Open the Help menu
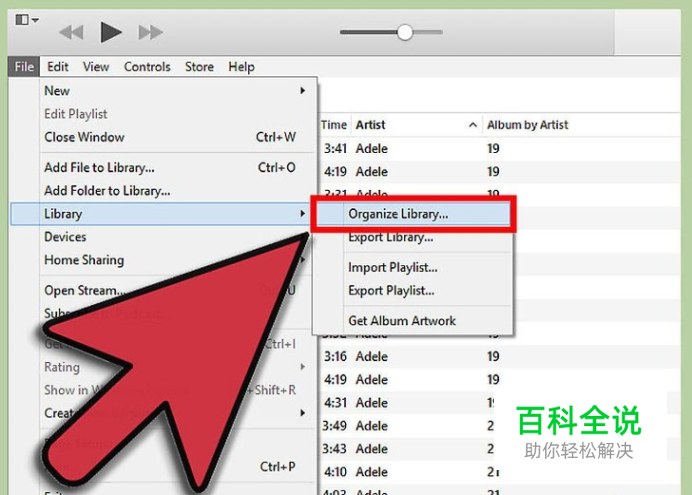This screenshot has width=692, height=495. [241, 67]
